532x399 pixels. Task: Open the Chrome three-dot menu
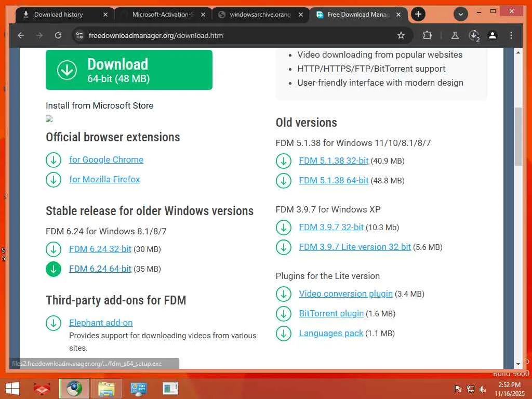point(511,35)
